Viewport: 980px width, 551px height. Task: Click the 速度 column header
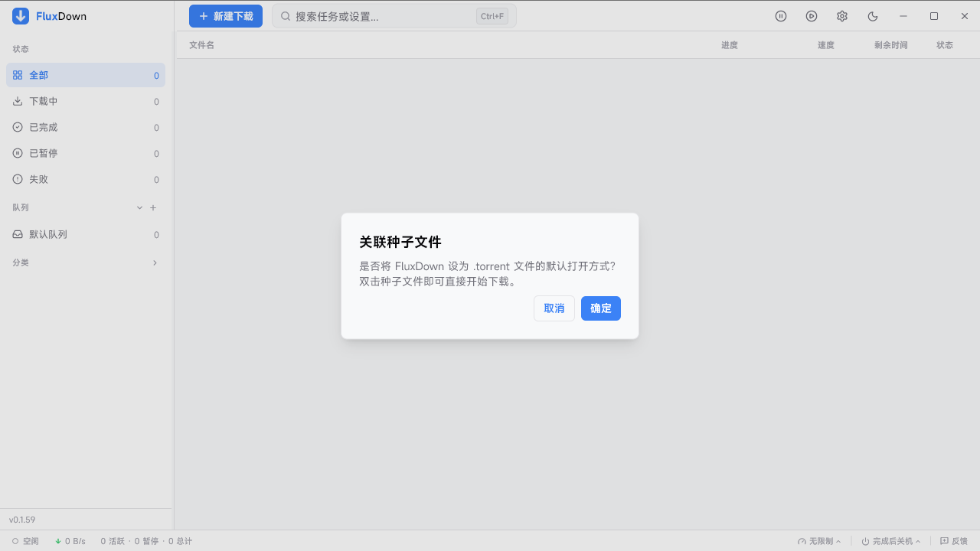(x=826, y=45)
